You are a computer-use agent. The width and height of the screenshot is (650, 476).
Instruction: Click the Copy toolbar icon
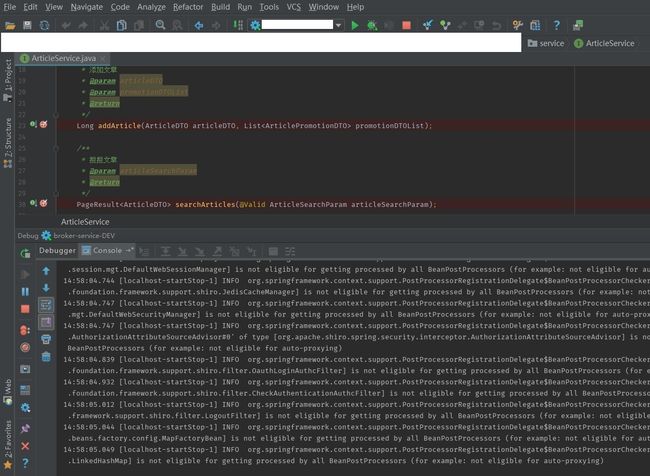121,25
